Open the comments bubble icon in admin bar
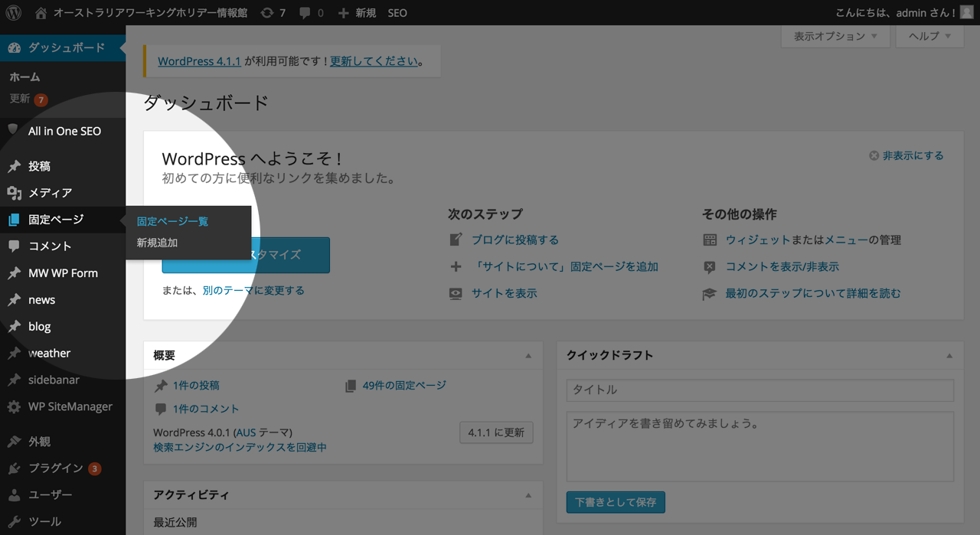The image size is (980, 535). pos(305,13)
